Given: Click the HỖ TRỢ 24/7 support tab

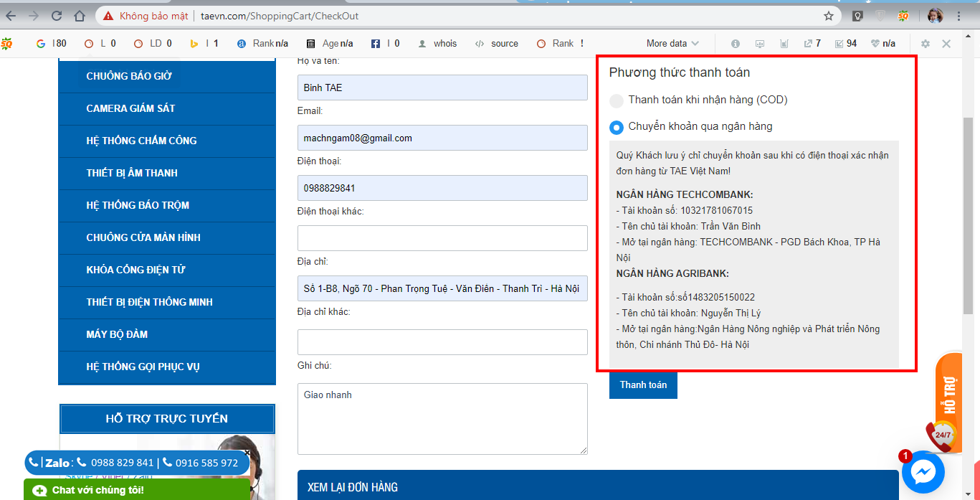Looking at the screenshot, I should tap(948, 402).
